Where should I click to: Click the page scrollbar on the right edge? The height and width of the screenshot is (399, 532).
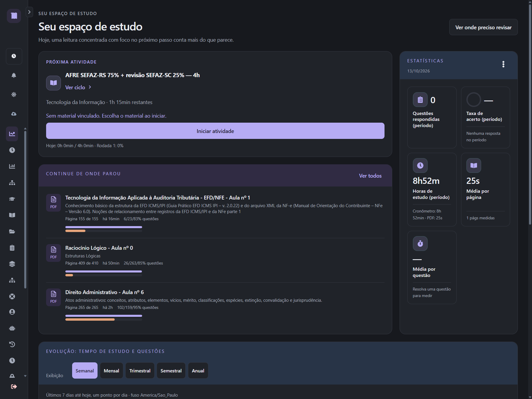point(530,115)
